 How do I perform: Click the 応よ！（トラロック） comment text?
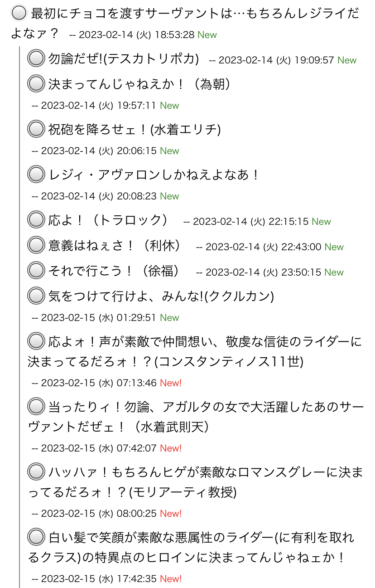108,220
